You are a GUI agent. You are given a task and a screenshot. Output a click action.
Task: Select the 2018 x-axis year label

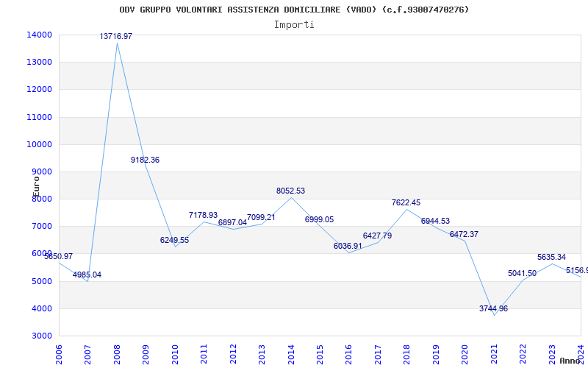click(x=407, y=355)
